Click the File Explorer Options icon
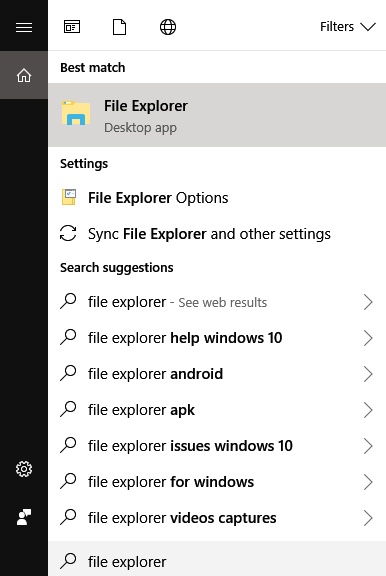 (69, 197)
